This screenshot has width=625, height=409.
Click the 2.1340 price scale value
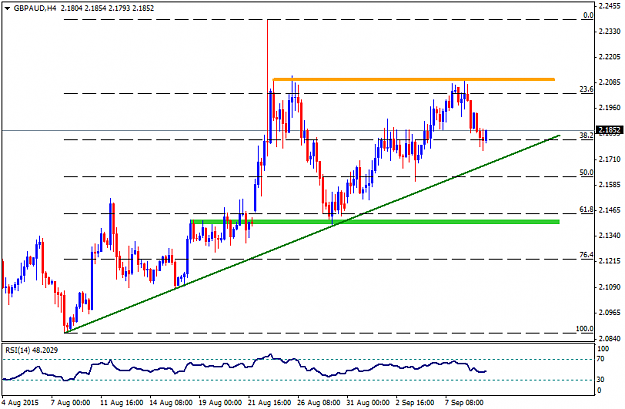610,236
